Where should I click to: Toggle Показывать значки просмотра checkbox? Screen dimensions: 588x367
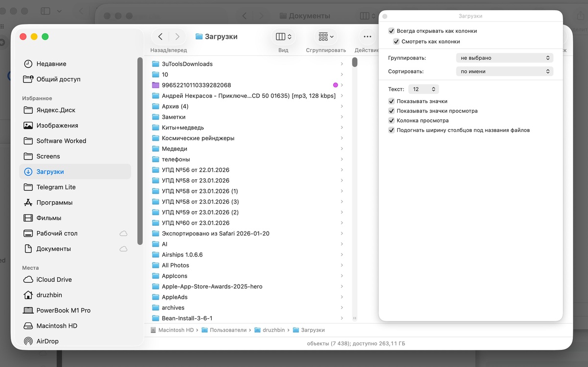tap(392, 111)
